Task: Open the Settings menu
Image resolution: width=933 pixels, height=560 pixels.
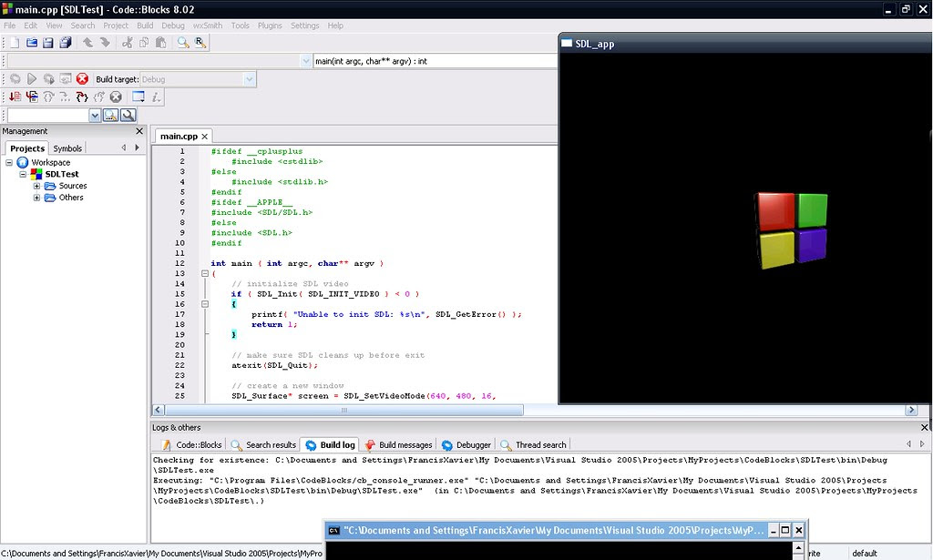Action: pyautogui.click(x=304, y=25)
